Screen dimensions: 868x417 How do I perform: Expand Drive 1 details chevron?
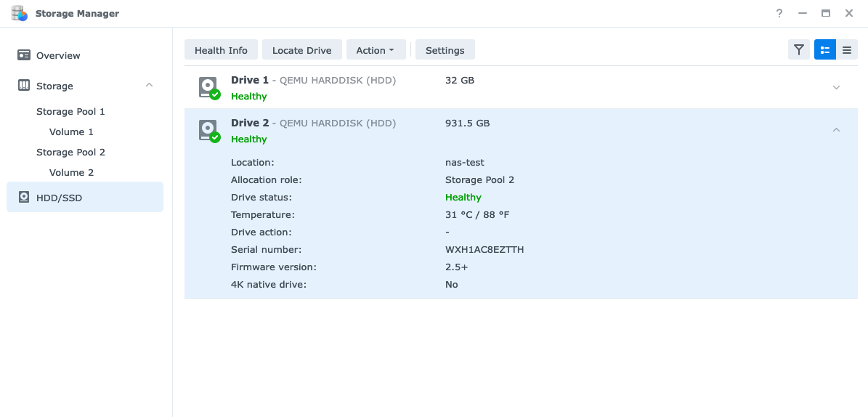pos(836,87)
